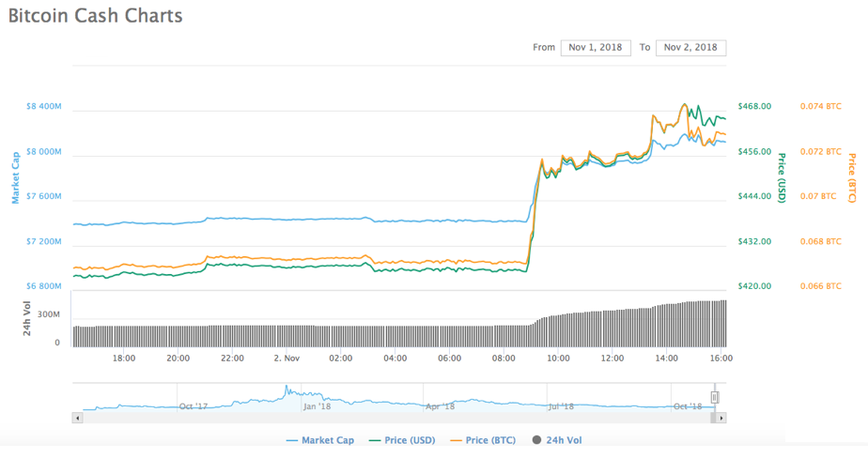The image size is (868, 458).
Task: Toggle Price (BTC) series in legend
Action: pyautogui.click(x=482, y=440)
